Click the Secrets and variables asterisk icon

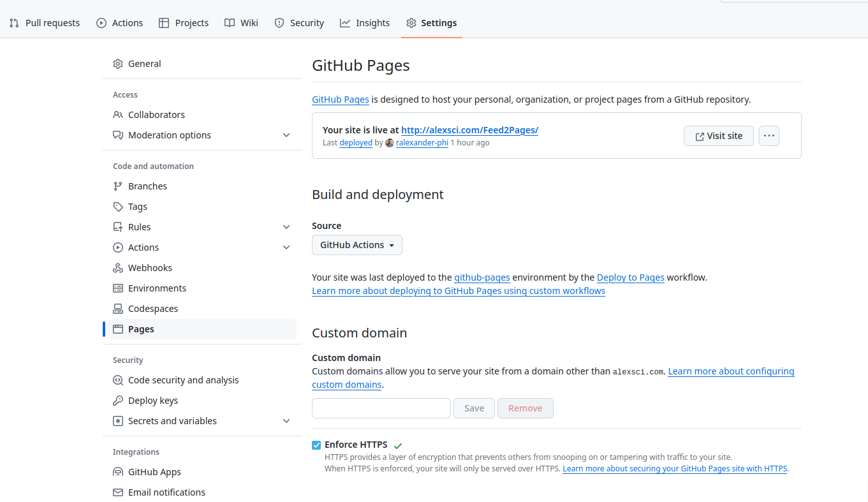[118, 421]
